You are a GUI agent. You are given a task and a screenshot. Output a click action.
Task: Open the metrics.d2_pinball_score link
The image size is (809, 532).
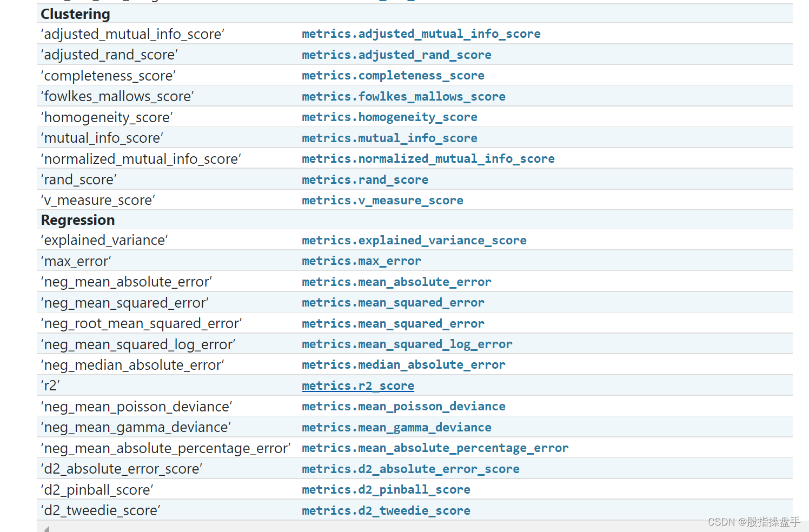(386, 489)
